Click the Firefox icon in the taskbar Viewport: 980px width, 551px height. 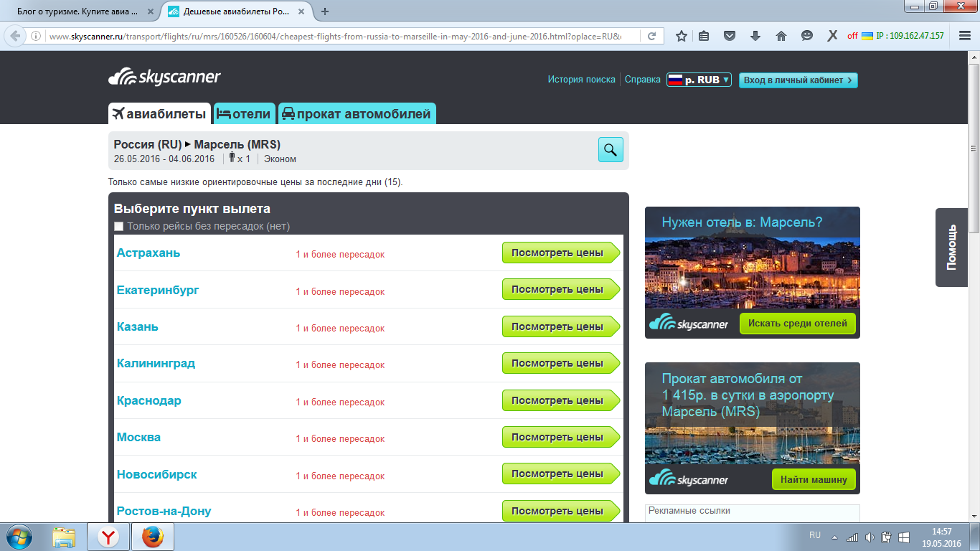click(153, 537)
